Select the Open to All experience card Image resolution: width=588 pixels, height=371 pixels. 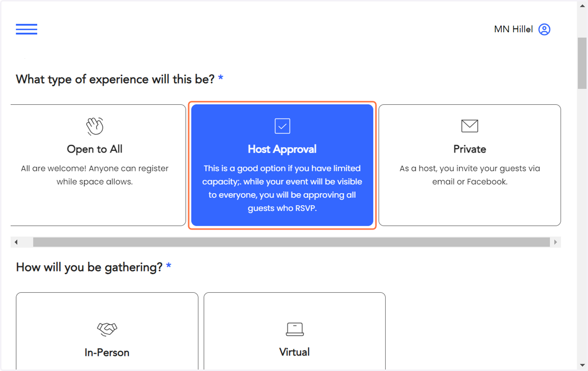pyautogui.click(x=98, y=165)
